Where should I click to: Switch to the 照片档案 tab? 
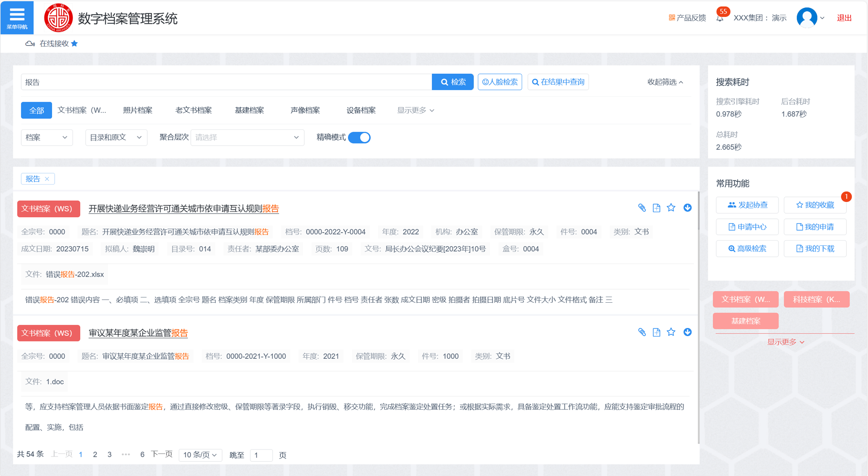(138, 110)
